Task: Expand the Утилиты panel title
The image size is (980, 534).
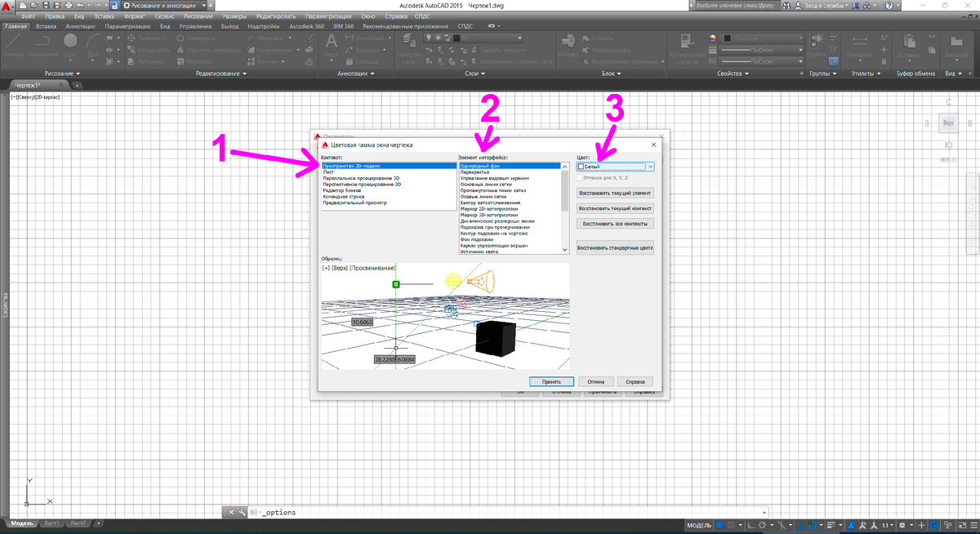Action: coord(865,73)
